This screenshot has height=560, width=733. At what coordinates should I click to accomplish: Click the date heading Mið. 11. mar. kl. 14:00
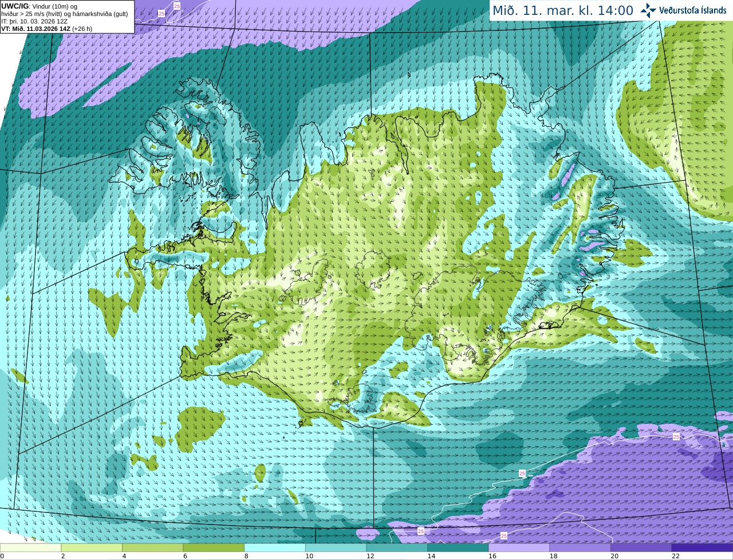pyautogui.click(x=563, y=10)
